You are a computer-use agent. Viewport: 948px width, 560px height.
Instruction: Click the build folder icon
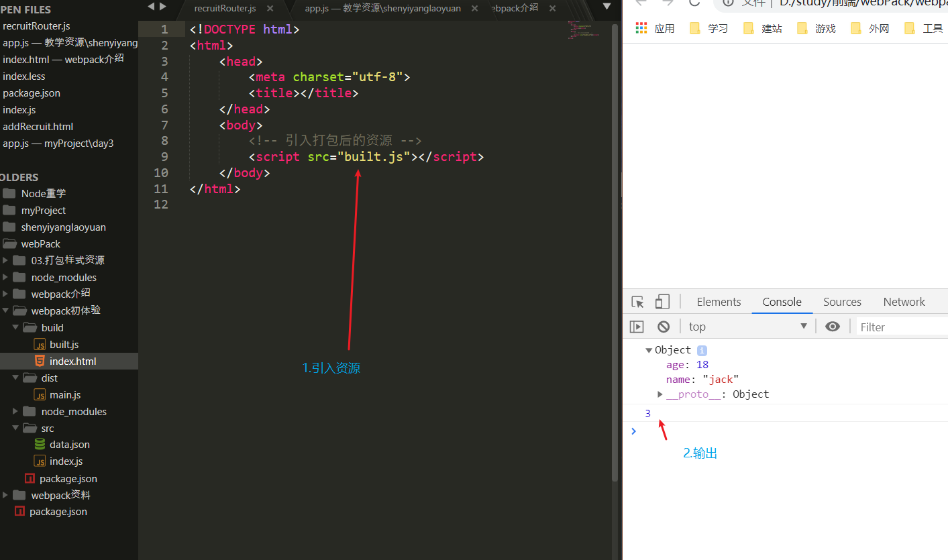coord(29,327)
